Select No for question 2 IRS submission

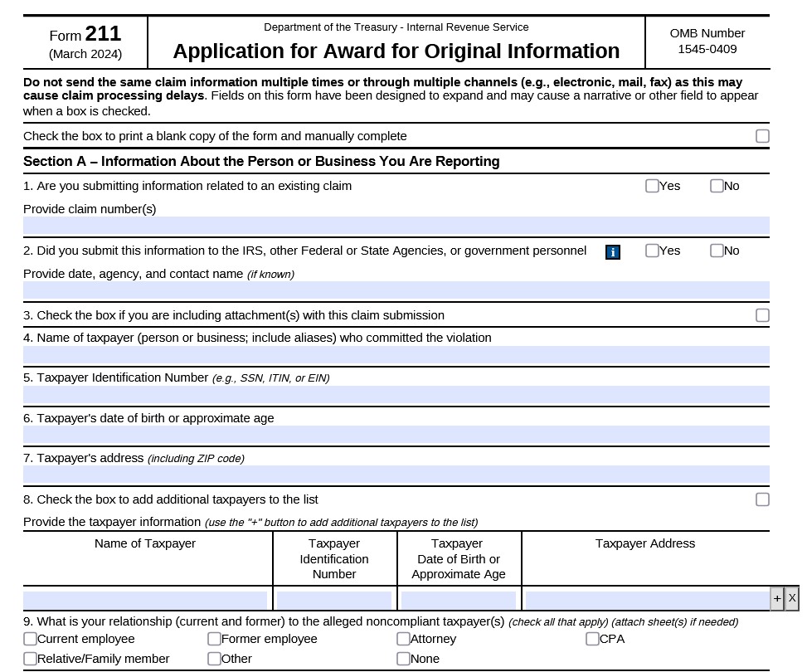(717, 251)
